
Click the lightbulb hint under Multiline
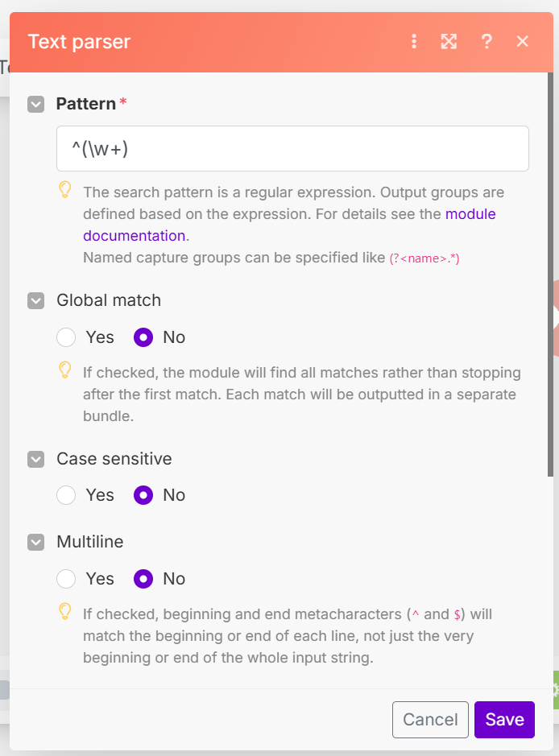pyautogui.click(x=65, y=612)
